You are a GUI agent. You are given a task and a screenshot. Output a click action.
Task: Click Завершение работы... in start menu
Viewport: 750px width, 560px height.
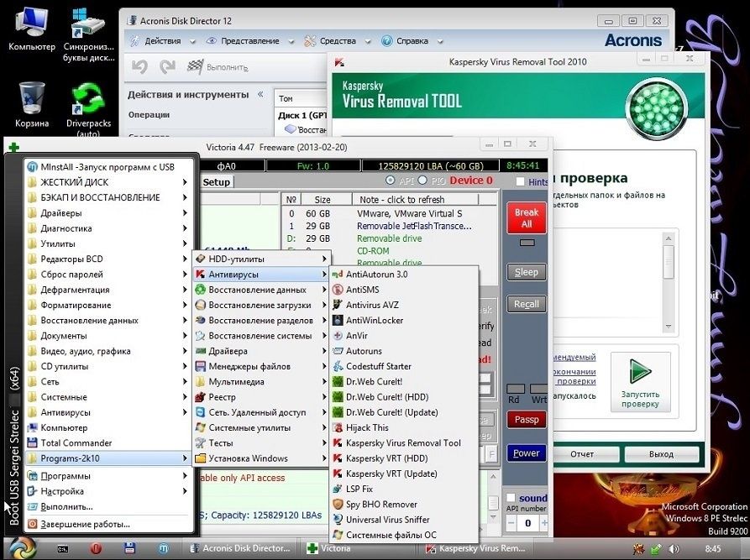(x=108, y=524)
